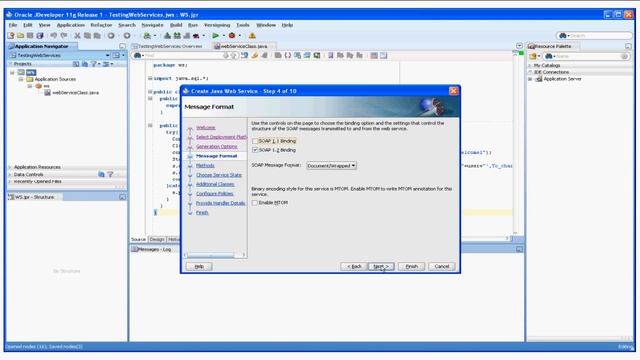Click the bookmark icon in editor toolbar
The width and height of the screenshot is (640, 360).
[x=331, y=56]
